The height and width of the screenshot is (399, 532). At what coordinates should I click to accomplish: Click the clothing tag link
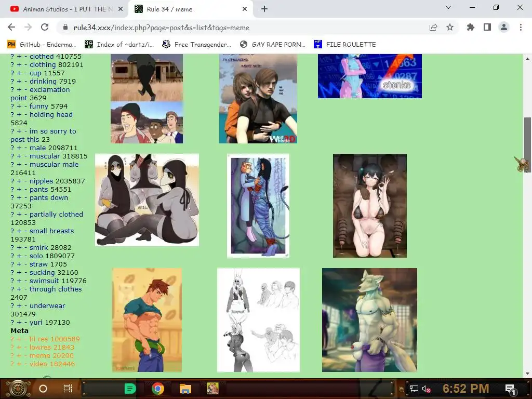(43, 64)
